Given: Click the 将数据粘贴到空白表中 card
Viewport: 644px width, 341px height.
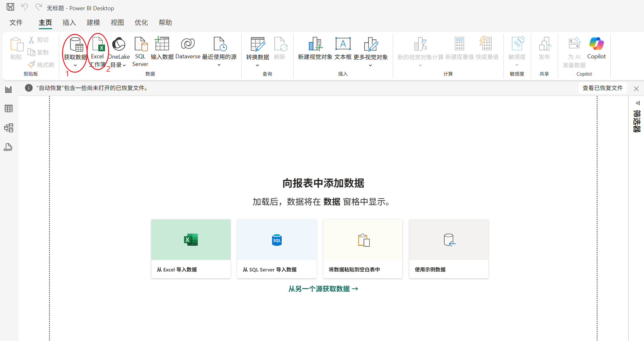Looking at the screenshot, I should [x=363, y=249].
